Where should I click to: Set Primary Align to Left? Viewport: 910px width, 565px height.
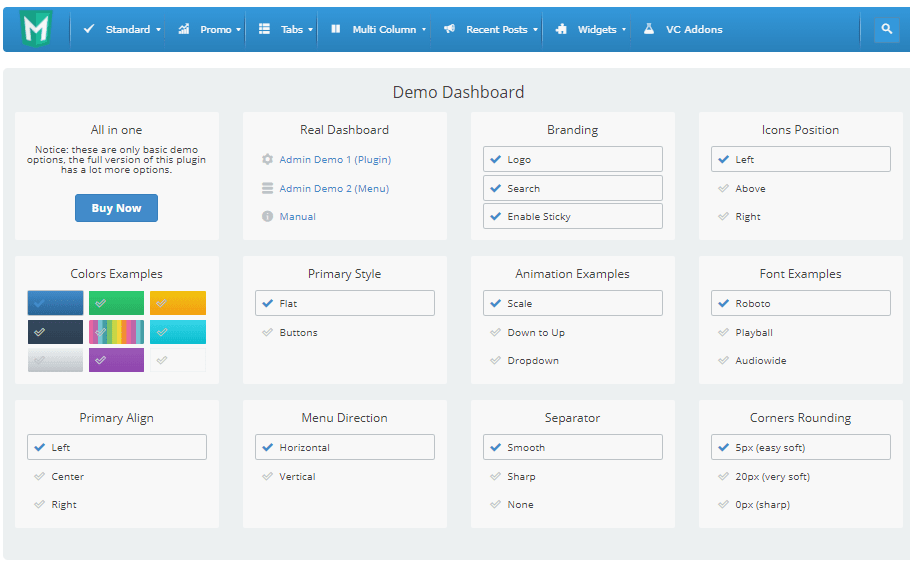pos(117,447)
